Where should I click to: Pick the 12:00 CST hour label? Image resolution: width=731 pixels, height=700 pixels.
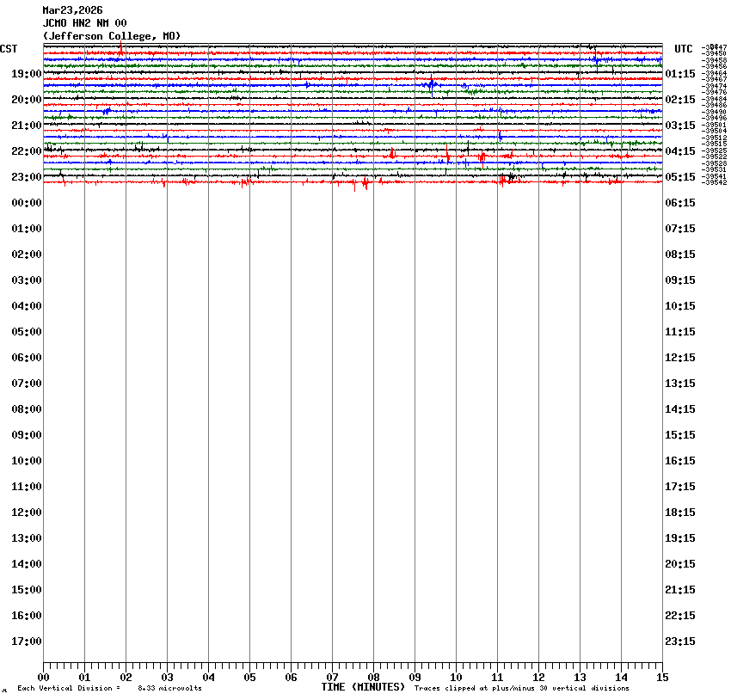click(x=27, y=513)
